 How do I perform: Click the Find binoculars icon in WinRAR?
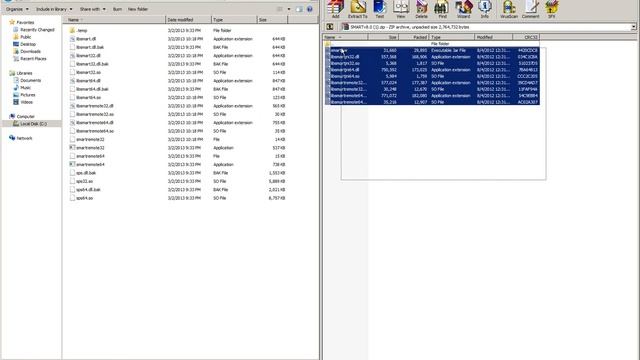pyautogui.click(x=442, y=9)
